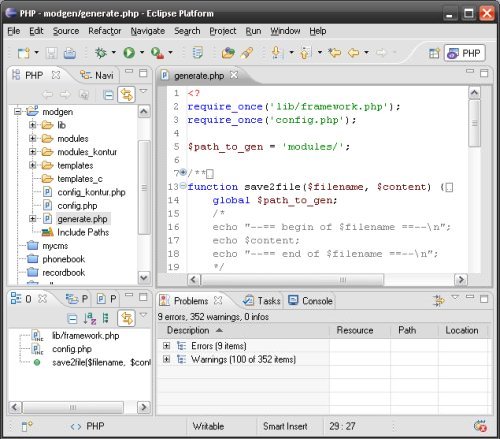Toggle Link with Editor in PHP explorer
The width and height of the screenshot is (500, 439).
127,95
